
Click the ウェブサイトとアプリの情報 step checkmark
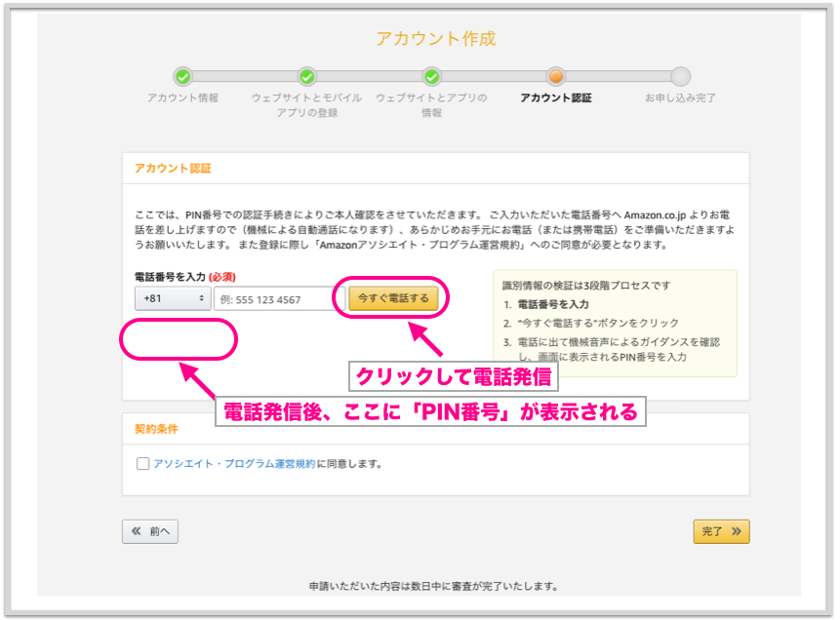431,77
